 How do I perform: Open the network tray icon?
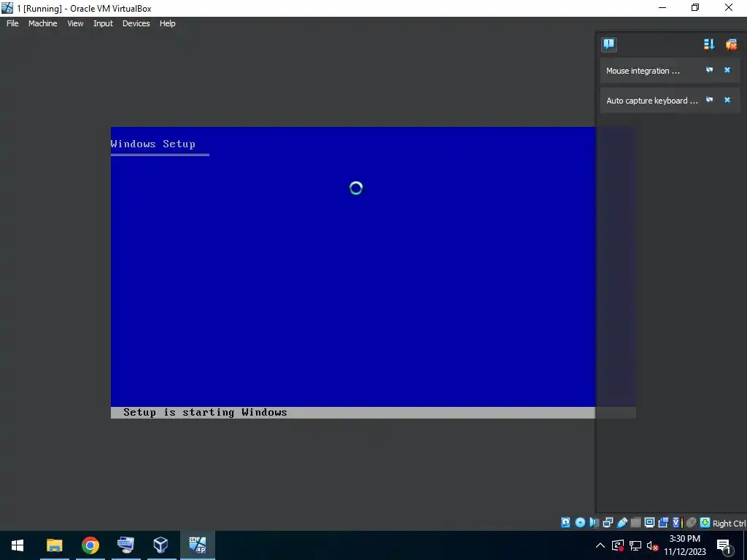635,545
